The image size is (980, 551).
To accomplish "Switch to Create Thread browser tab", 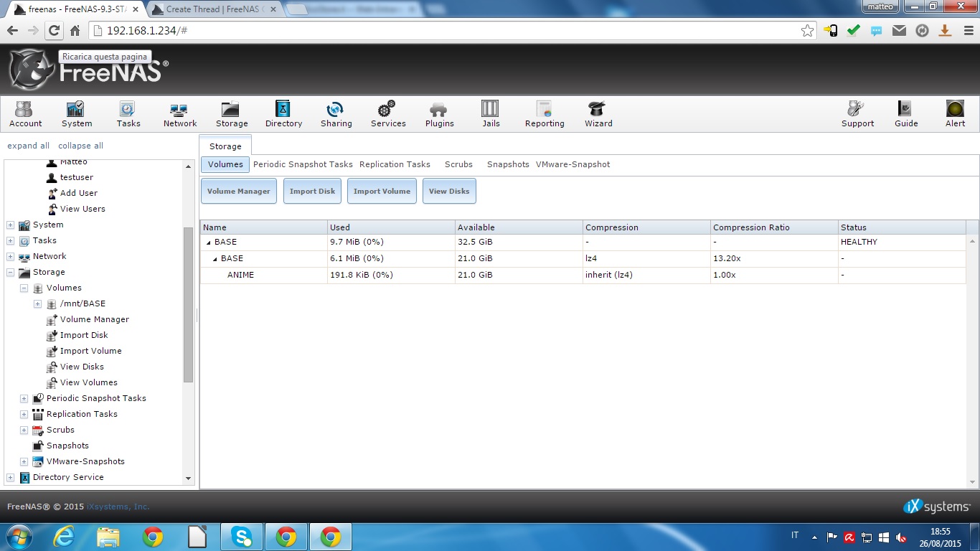I will 215,9.
